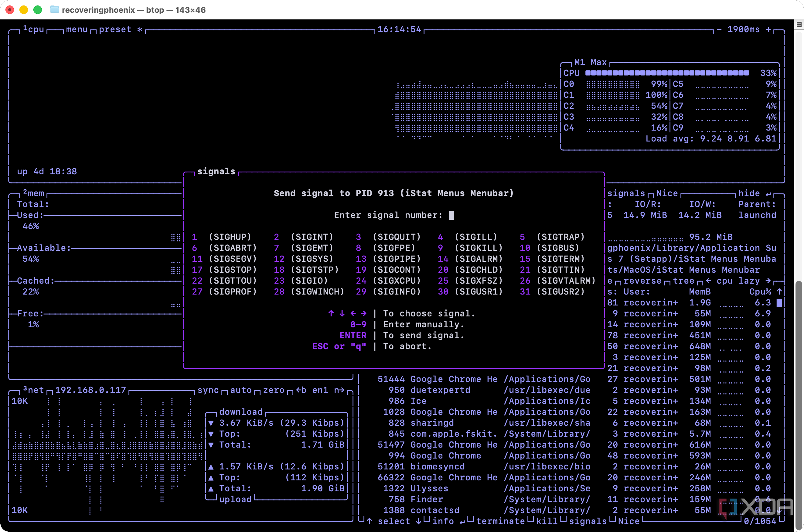Click the Cpu% column header
This screenshot has height=532, width=804.
pos(760,292)
